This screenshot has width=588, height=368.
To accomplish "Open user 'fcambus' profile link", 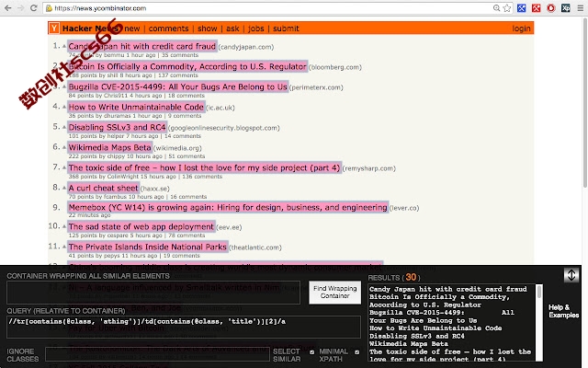I will [x=116, y=197].
